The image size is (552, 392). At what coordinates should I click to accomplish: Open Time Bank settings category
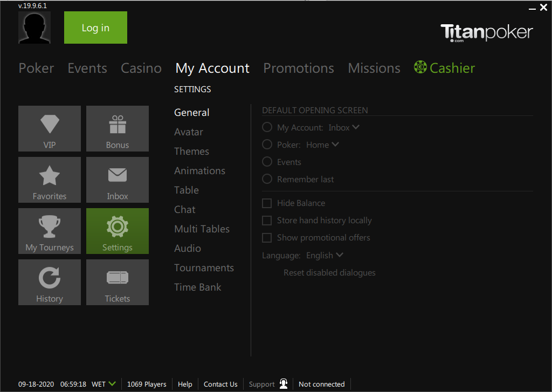(198, 287)
